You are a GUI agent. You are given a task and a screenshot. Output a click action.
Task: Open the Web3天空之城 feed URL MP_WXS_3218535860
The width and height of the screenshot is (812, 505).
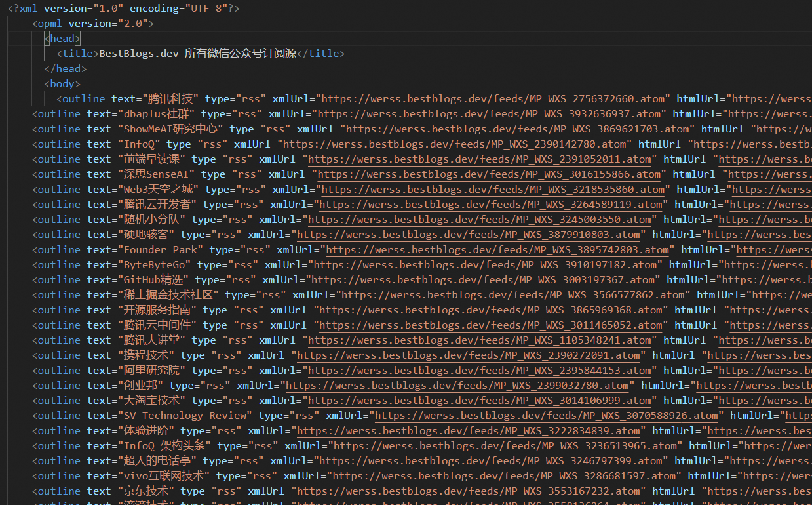tap(492, 190)
